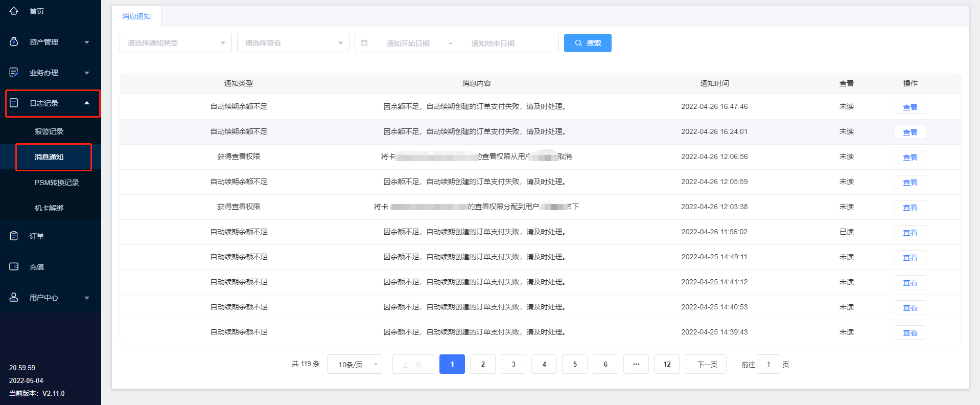Viewport: 980px width, 405px height.
Task: Click 查看 for 14:49:11 notification
Action: [910, 257]
